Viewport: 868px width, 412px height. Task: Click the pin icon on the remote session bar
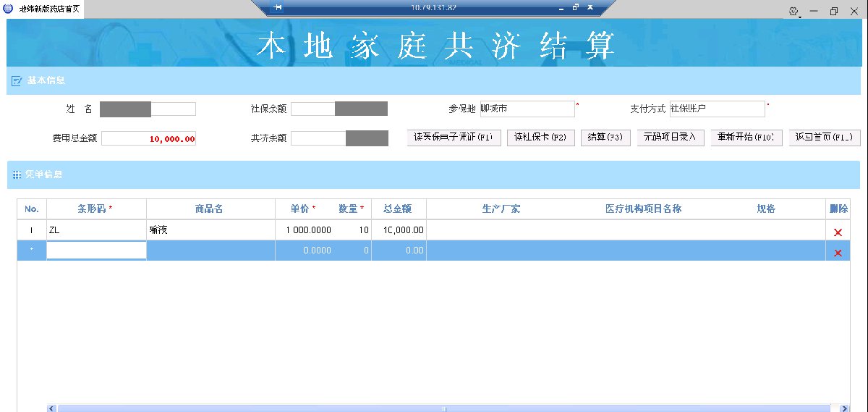tap(277, 7)
